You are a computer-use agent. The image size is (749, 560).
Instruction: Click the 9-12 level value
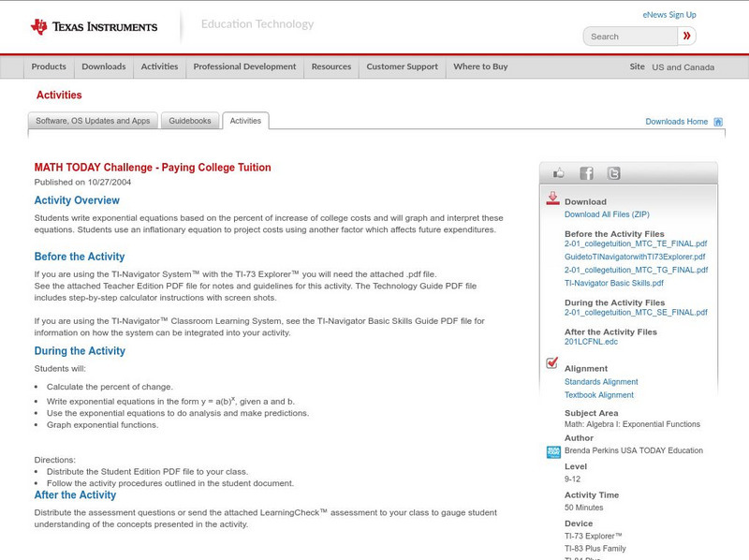572,479
